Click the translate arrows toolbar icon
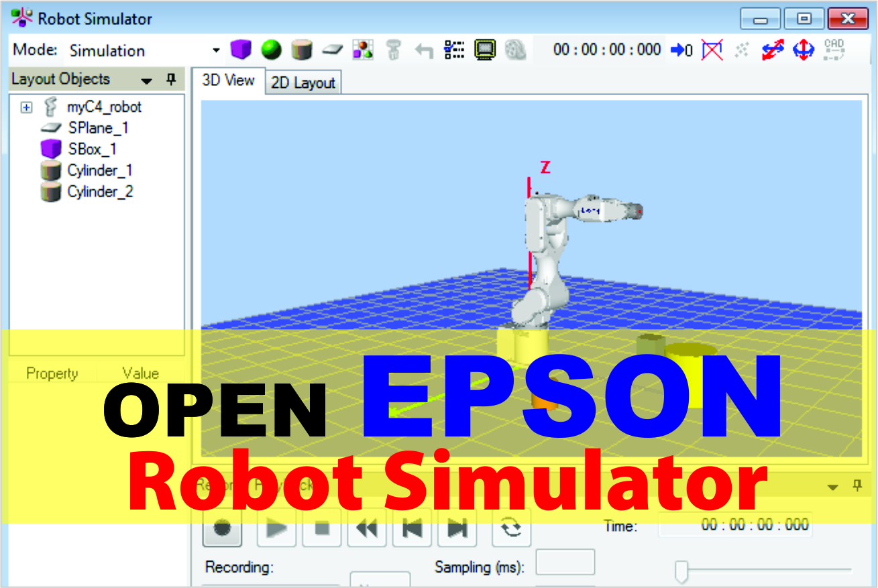This screenshot has width=878, height=588. (x=772, y=49)
